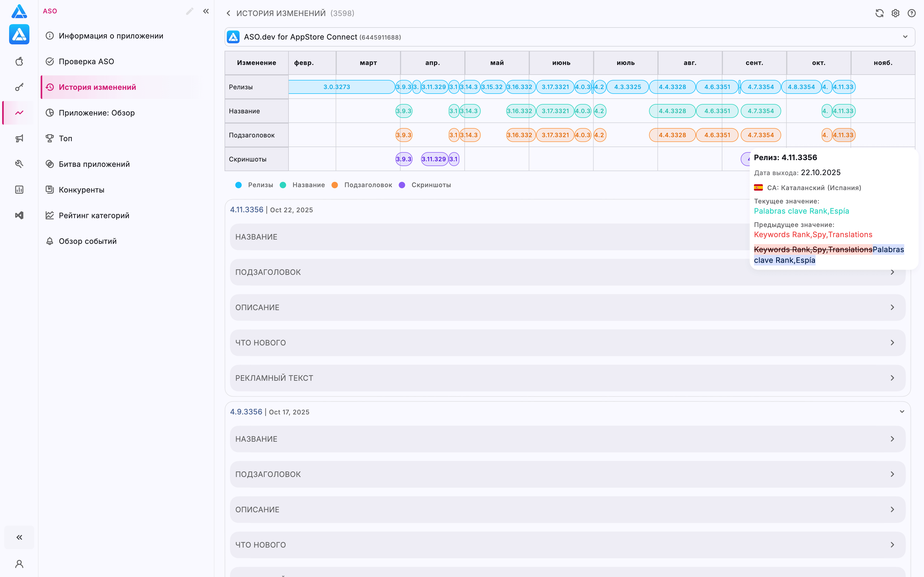Open the ASO.dev app selector dropdown
Viewport: 924px width, 577px height.
[905, 37]
